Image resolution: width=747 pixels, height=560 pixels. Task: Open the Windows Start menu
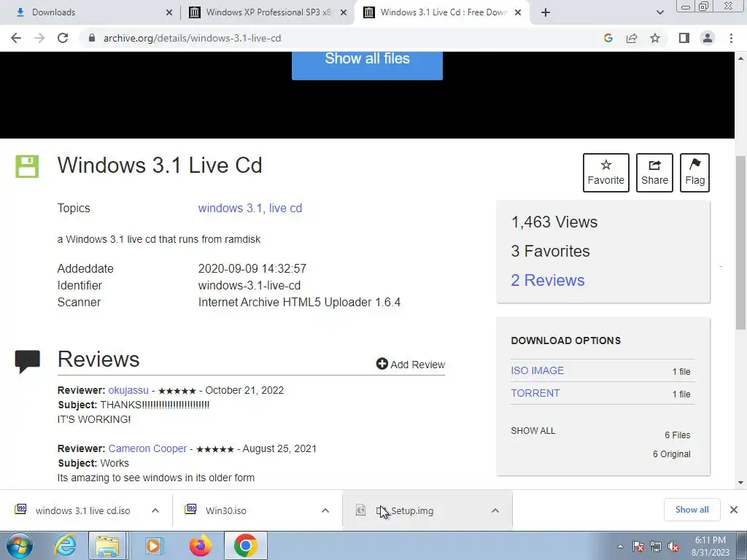click(x=20, y=545)
